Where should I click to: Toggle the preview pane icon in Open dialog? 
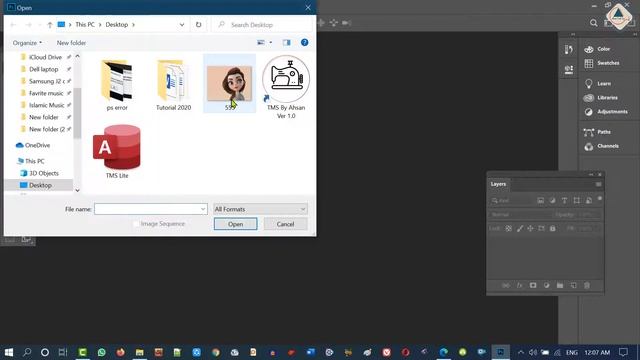tap(287, 42)
